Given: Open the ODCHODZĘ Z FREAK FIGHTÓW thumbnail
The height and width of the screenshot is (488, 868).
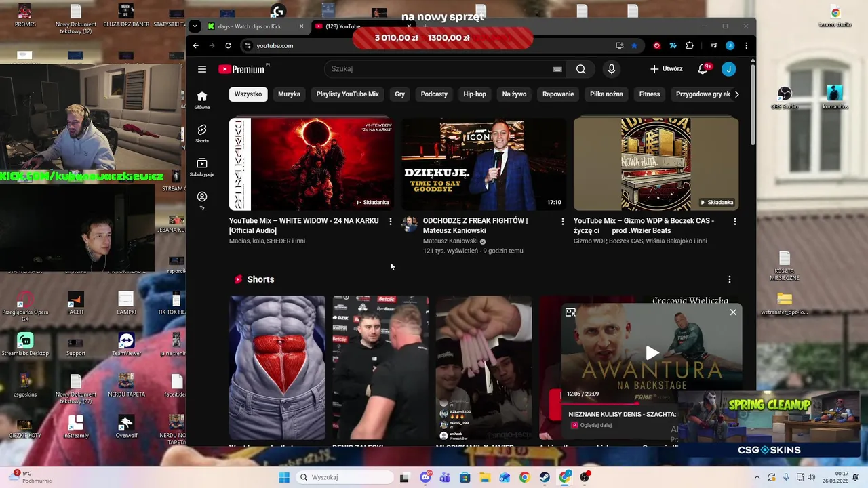Looking at the screenshot, I should tap(484, 164).
